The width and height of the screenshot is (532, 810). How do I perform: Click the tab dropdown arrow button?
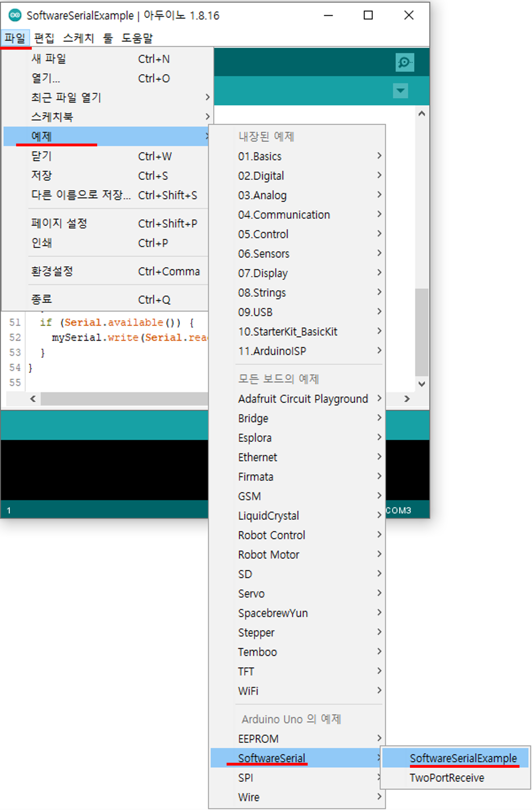point(400,90)
